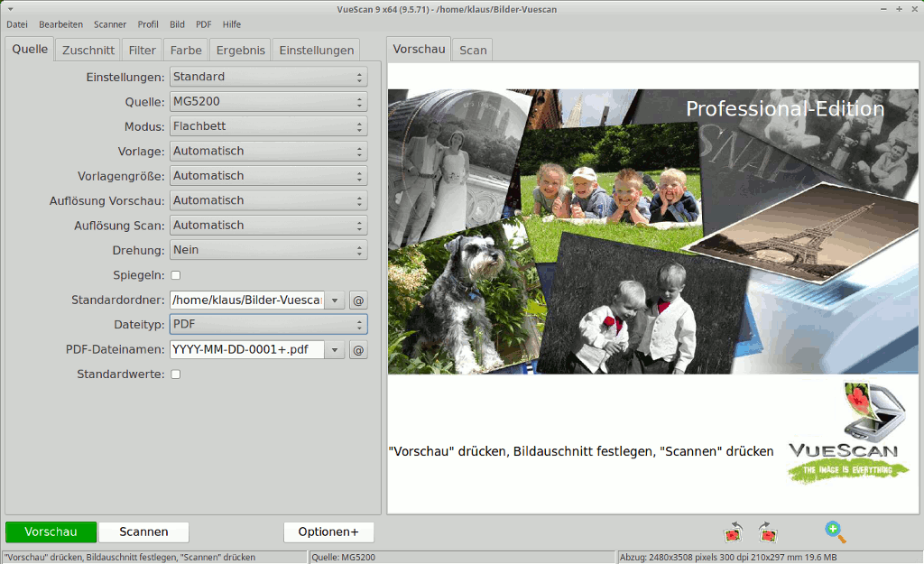Click the 'Drehung:' label
Viewport: 924px width, 564px height.
coord(138,251)
